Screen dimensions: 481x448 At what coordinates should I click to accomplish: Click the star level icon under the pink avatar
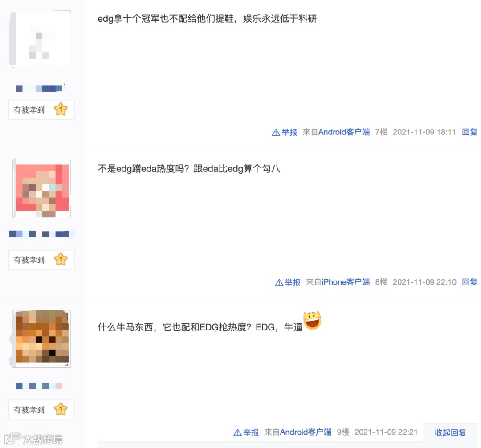click(61, 260)
